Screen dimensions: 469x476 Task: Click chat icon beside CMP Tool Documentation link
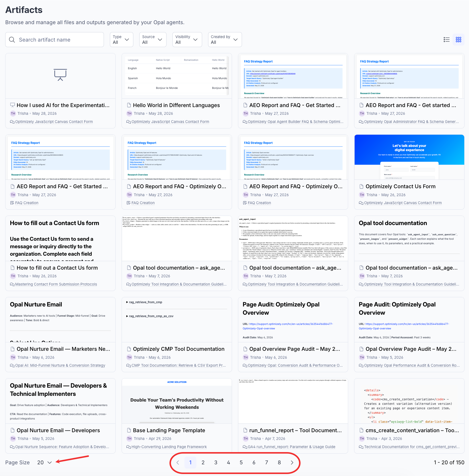point(129,365)
